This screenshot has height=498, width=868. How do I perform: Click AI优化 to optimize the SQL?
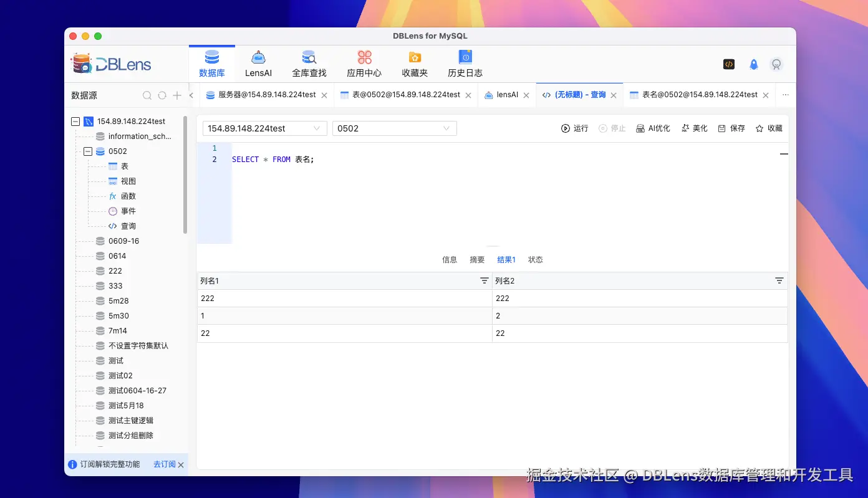click(x=653, y=128)
